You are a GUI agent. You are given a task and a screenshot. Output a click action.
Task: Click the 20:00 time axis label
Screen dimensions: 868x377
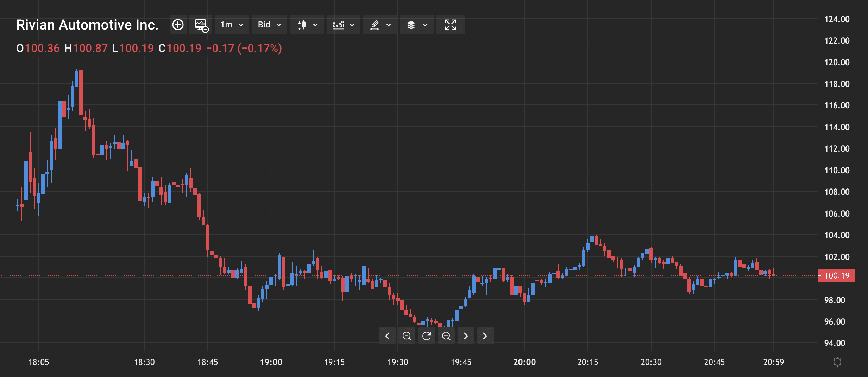point(524,362)
